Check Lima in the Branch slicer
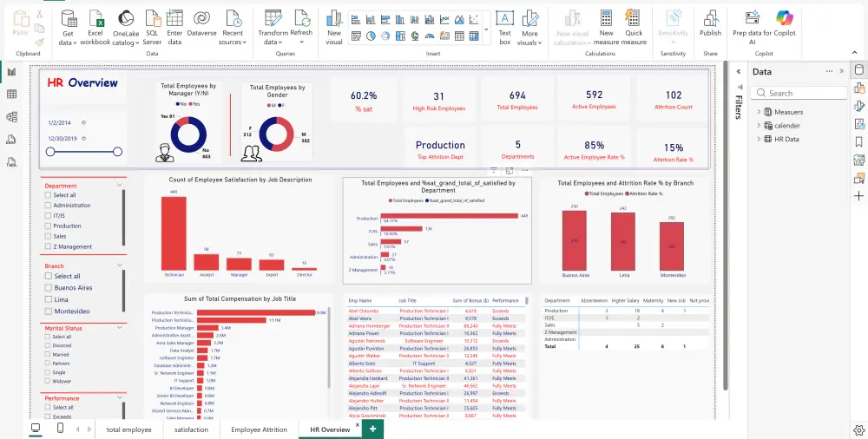Screen dimensions: 868x439 click(x=49, y=299)
